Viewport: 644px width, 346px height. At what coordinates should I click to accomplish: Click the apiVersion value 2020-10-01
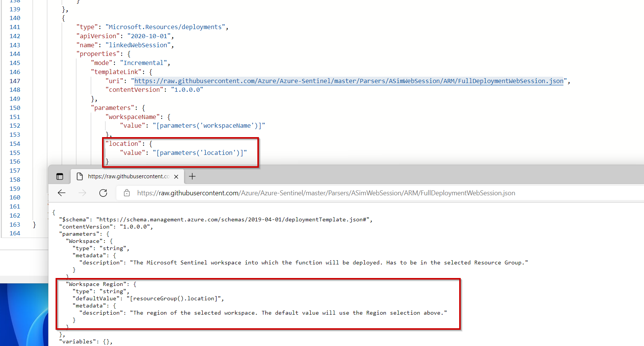(149, 36)
